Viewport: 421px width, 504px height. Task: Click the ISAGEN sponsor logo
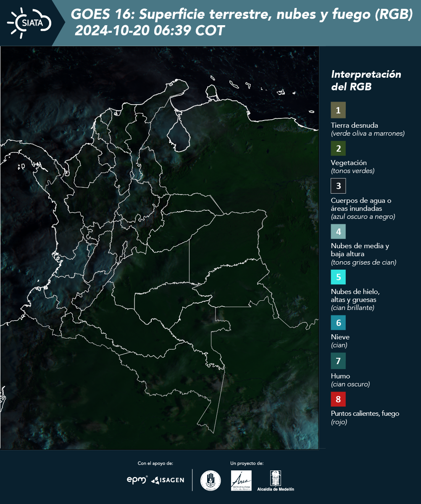[168, 480]
